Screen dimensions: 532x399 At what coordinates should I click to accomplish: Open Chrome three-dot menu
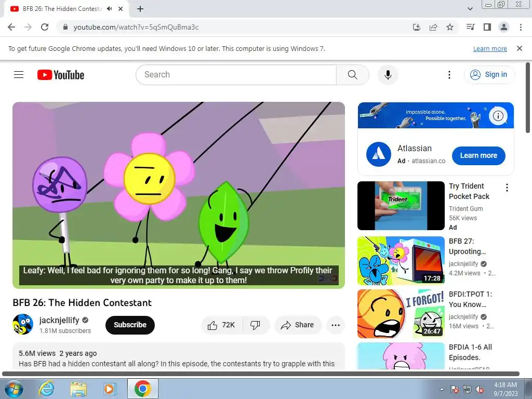point(521,27)
